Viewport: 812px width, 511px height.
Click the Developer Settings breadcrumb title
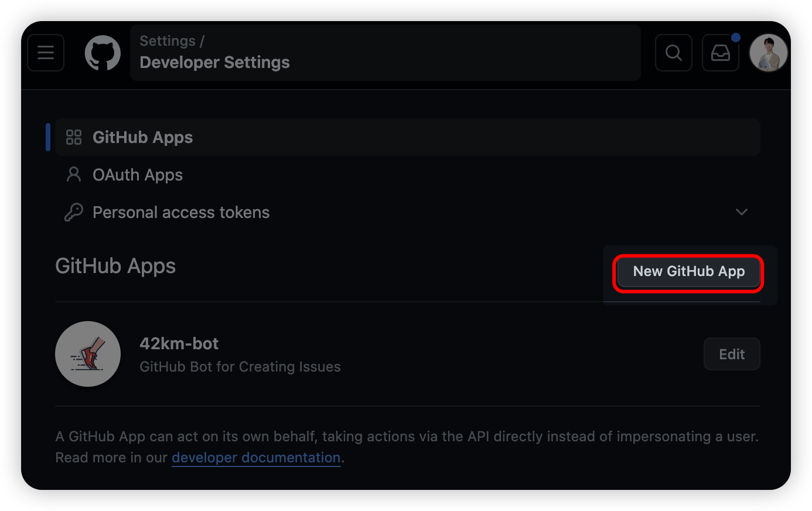214,63
